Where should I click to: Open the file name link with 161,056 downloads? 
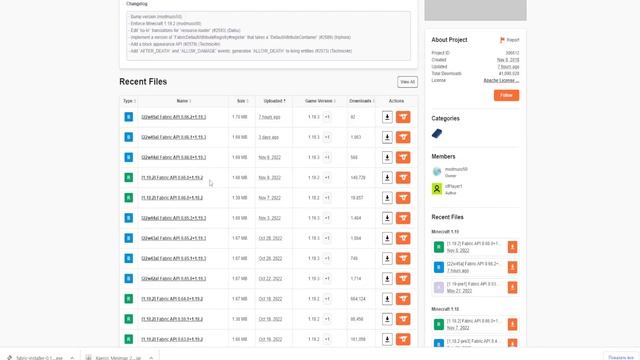[x=172, y=340]
